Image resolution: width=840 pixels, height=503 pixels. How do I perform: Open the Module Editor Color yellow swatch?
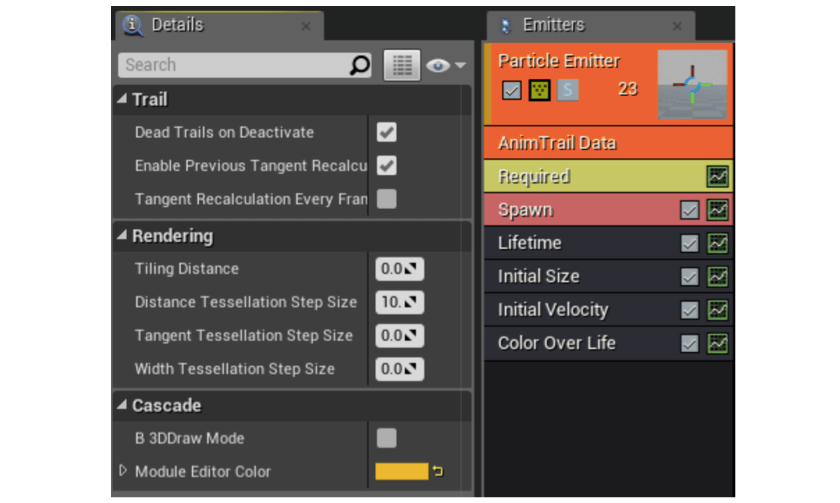[401, 472]
